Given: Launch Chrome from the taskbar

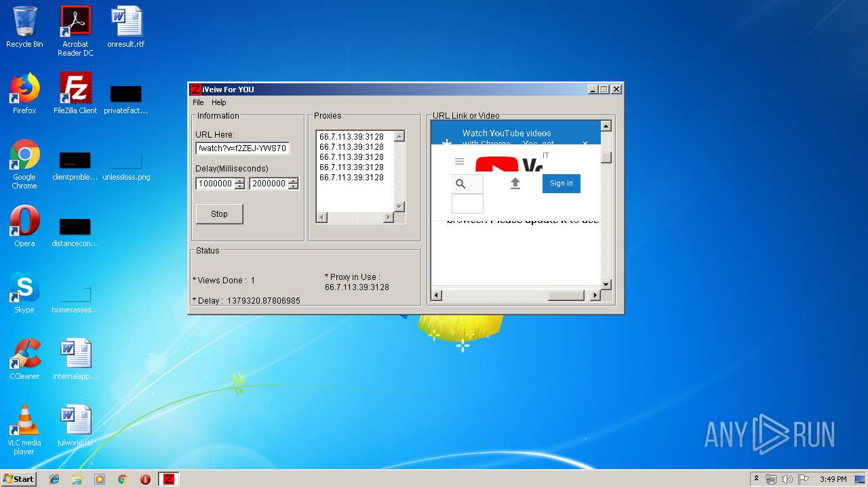Looking at the screenshot, I should (122, 479).
